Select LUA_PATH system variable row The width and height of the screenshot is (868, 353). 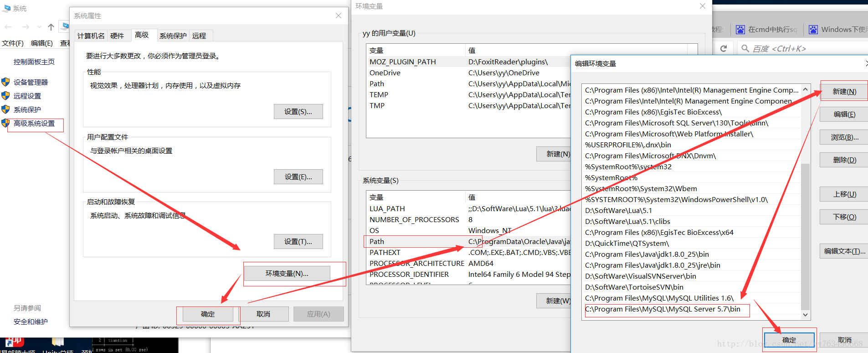[468, 208]
